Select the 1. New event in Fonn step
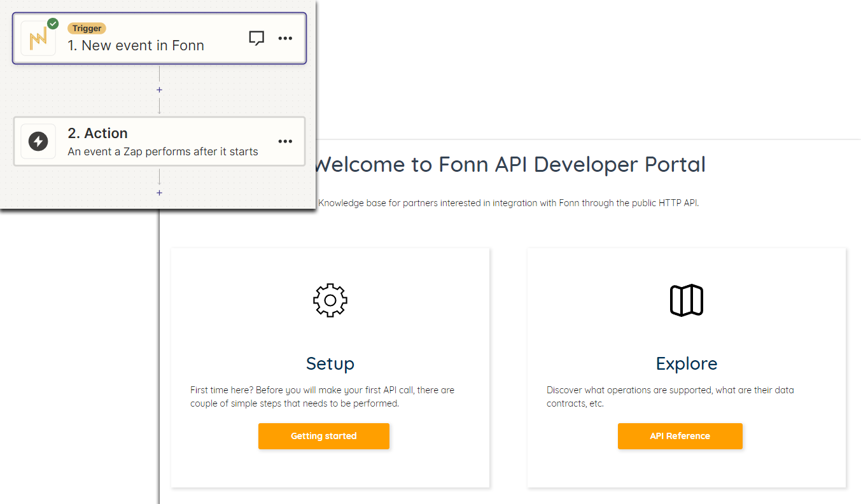The image size is (861, 504). point(159,39)
